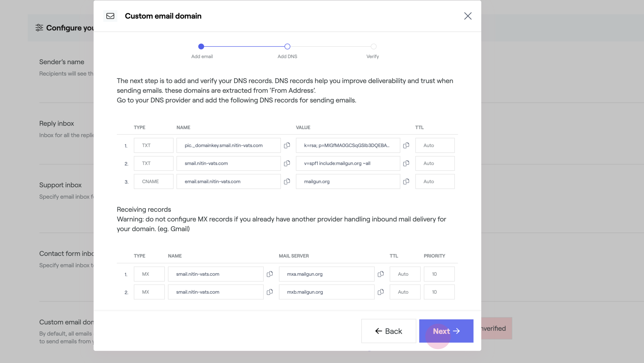Copy the first MX record name
Image resolution: width=644 pixels, height=363 pixels.
click(270, 274)
